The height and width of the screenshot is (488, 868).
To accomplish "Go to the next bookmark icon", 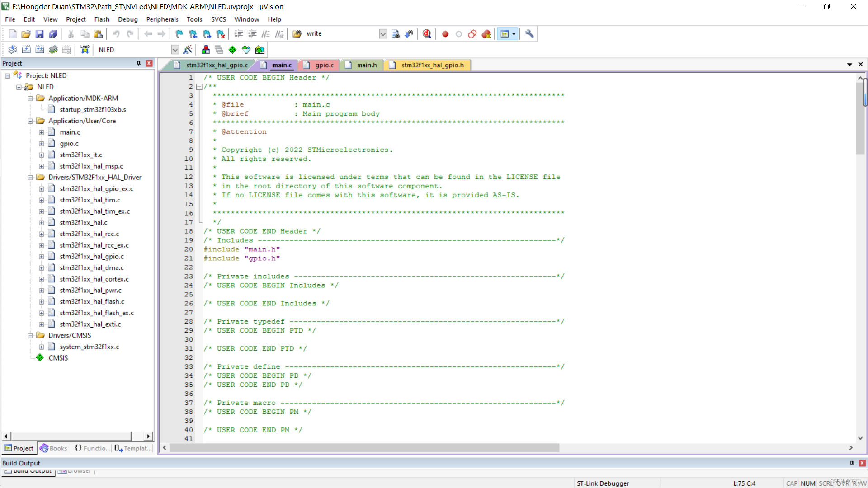I will pos(207,34).
